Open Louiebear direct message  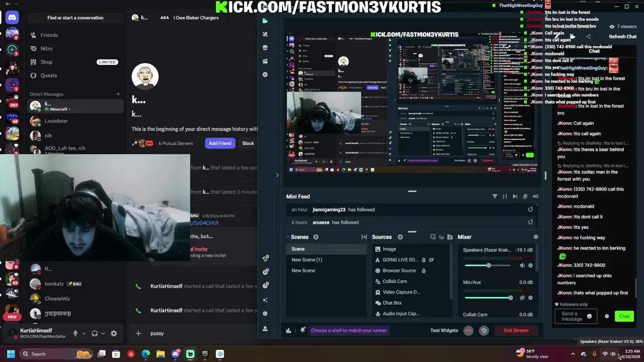tap(75, 121)
